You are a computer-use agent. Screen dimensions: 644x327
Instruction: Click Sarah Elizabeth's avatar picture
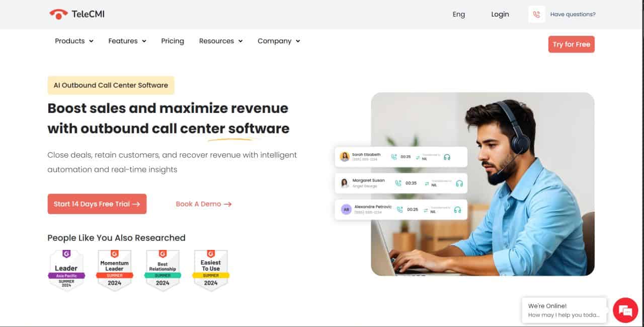345,157
